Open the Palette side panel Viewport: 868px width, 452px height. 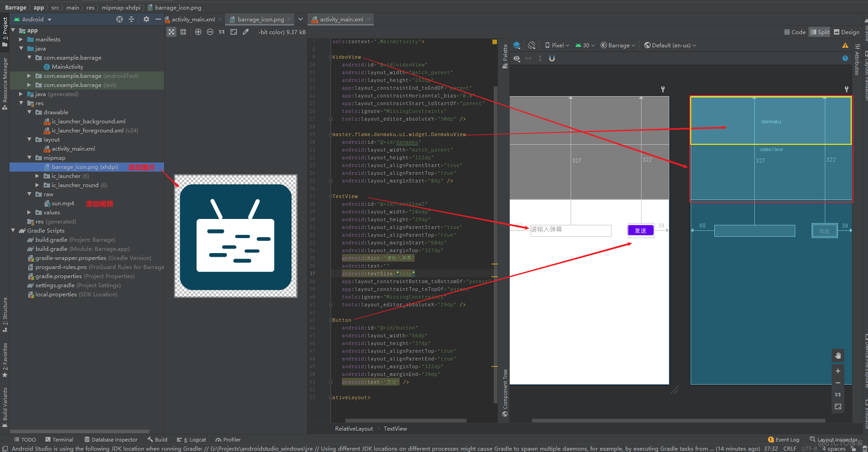[x=505, y=56]
